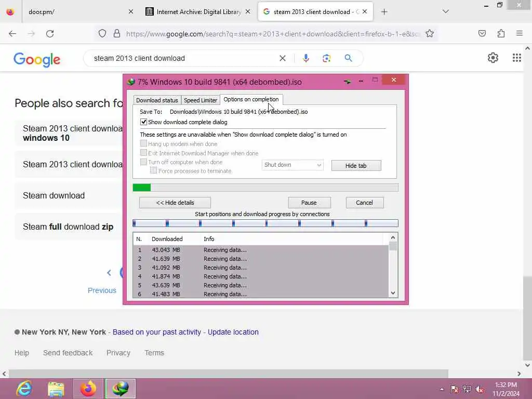This screenshot has height=399, width=532.
Task: Open Steam full download zip suggestion
Action: (x=68, y=227)
